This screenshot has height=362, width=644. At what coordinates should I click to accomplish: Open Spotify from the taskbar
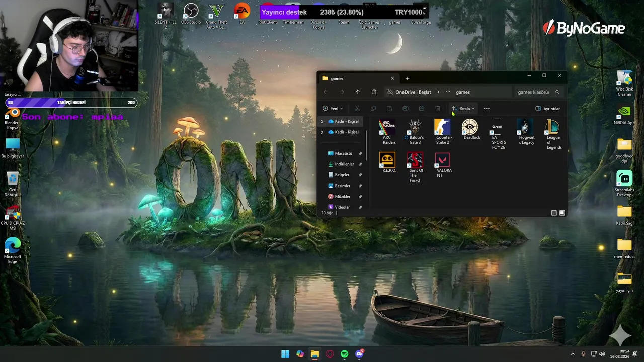click(344, 354)
